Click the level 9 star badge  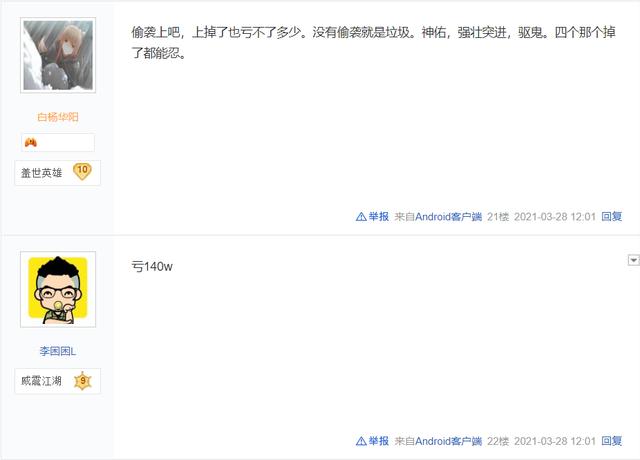coord(83,381)
